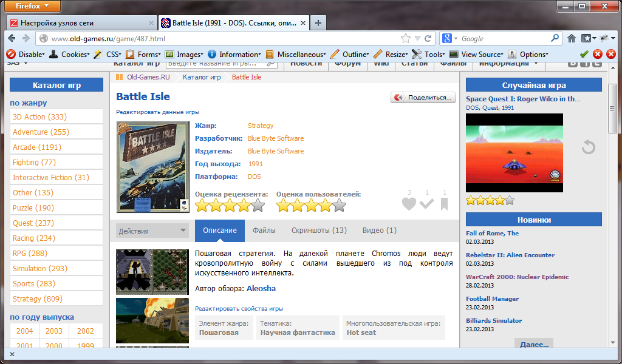The image size is (622, 364).
Task: Open the Information toolbar menu
Action: click(x=235, y=54)
